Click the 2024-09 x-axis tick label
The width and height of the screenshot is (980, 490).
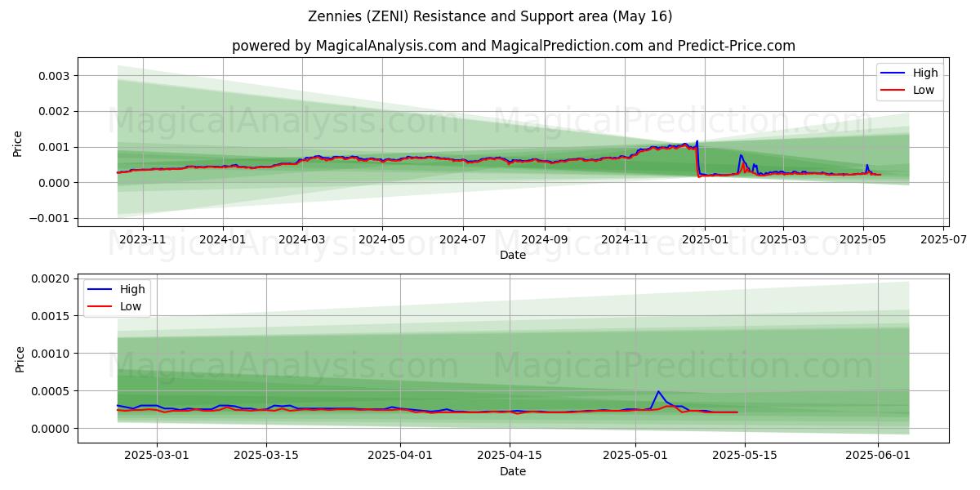pyautogui.click(x=545, y=240)
